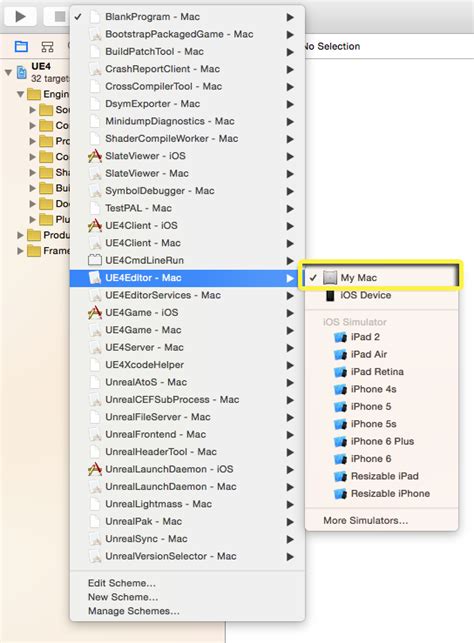Click the iPhone 5s simulator icon

(340, 424)
